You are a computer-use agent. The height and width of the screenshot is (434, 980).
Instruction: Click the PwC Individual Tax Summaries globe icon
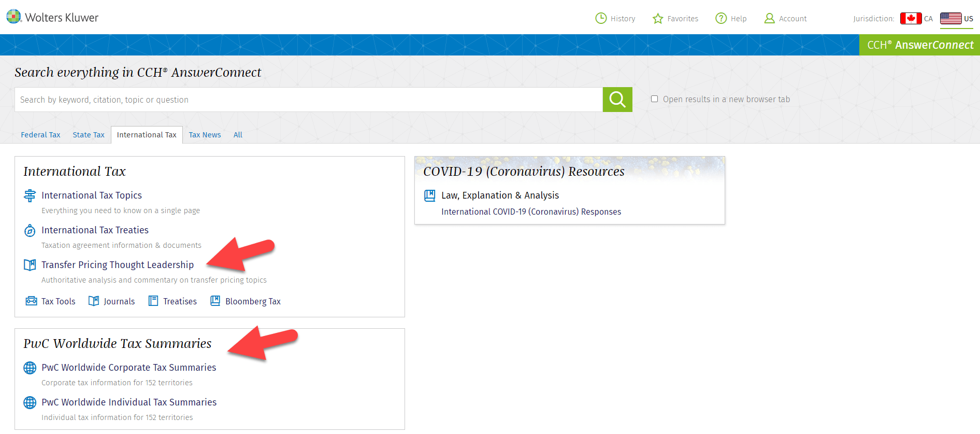pos(30,402)
